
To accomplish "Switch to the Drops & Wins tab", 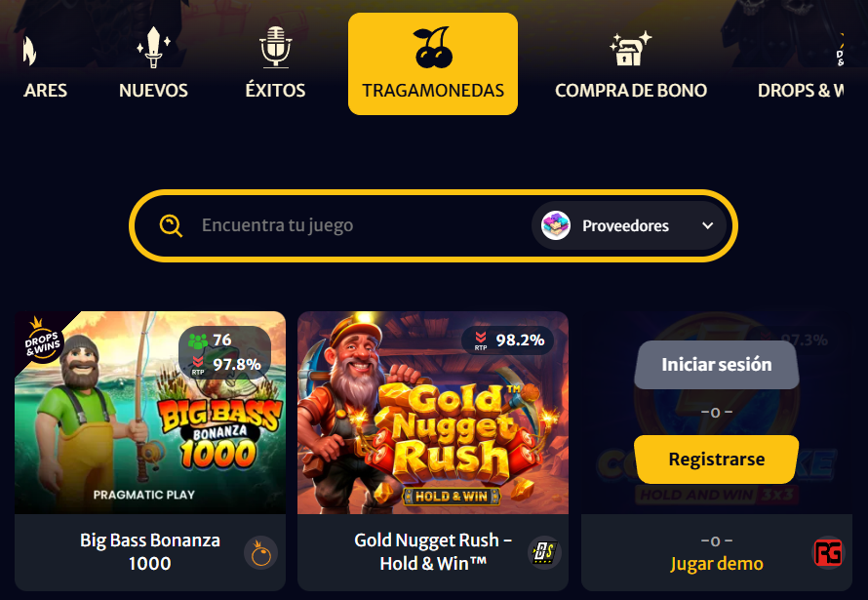I will (801, 65).
